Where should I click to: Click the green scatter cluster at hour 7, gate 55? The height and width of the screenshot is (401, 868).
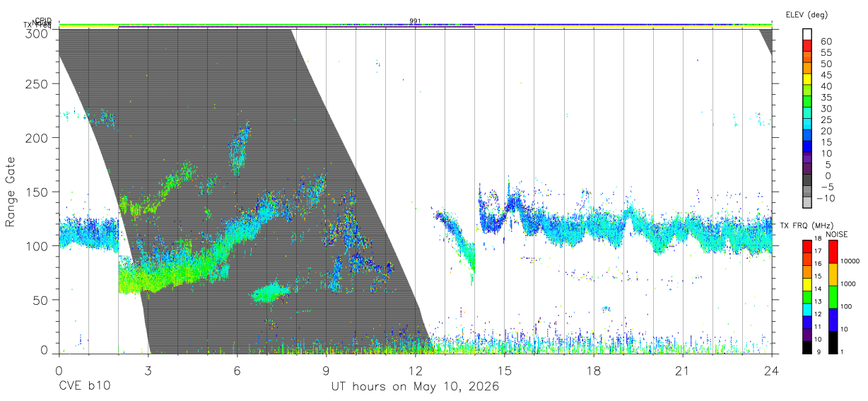[x=270, y=291]
